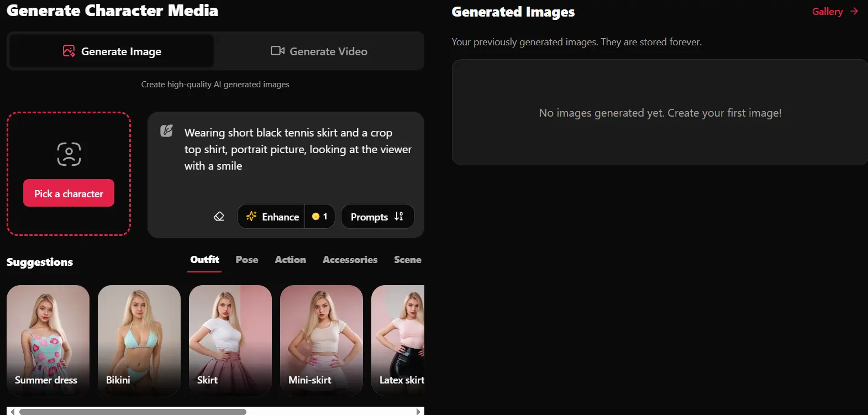This screenshot has width=868, height=415.
Task: Select the Pose suggestions tab
Action: click(x=247, y=260)
